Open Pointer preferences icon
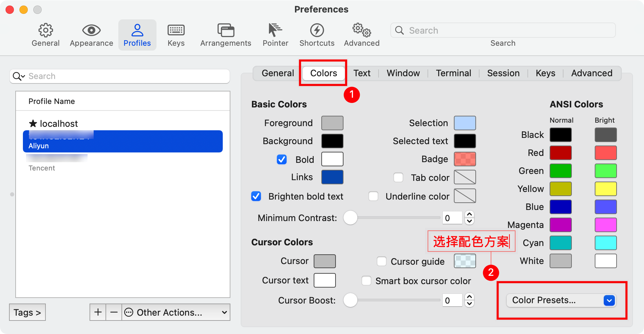Screen dimensions: 644x334 click(x=275, y=30)
